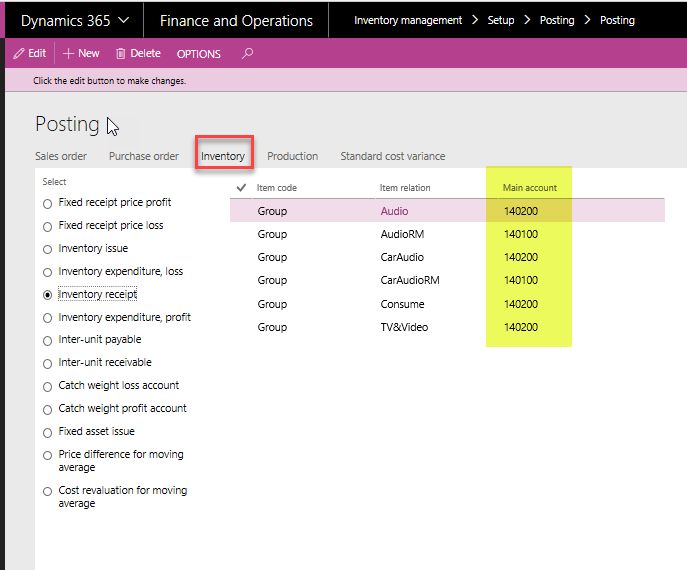Open the OPTIONS menu

pos(198,54)
